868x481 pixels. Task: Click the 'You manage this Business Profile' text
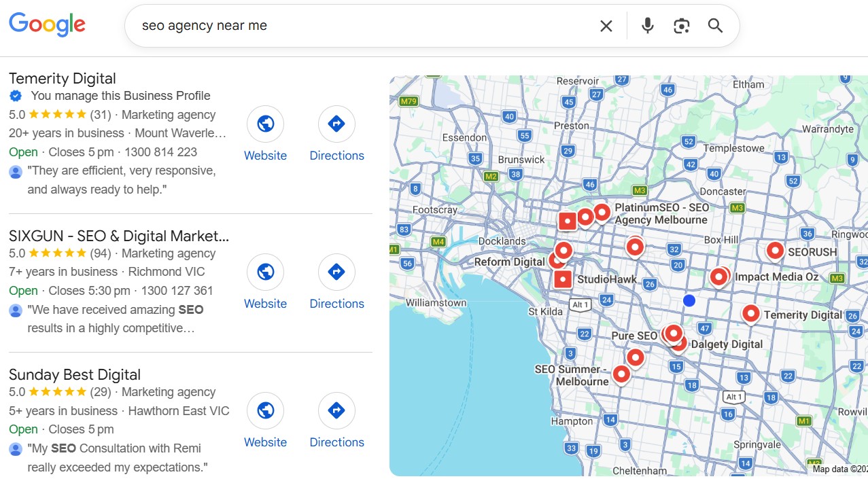(120, 96)
